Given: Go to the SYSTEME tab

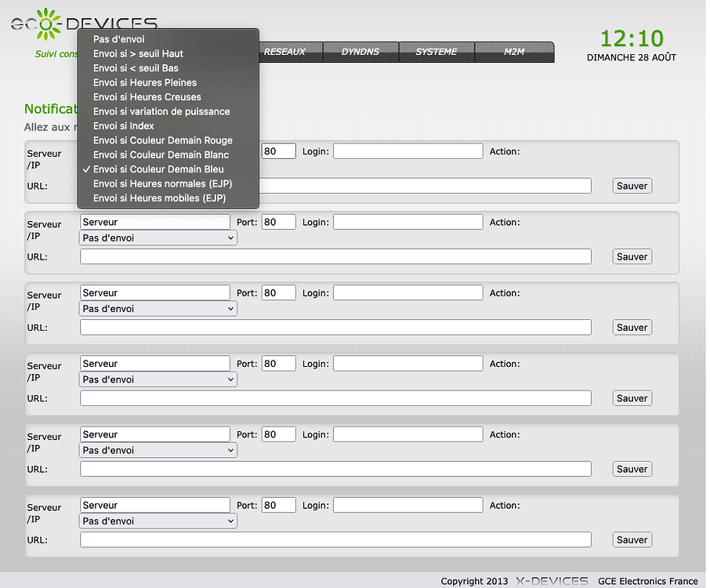Looking at the screenshot, I should pyautogui.click(x=437, y=52).
